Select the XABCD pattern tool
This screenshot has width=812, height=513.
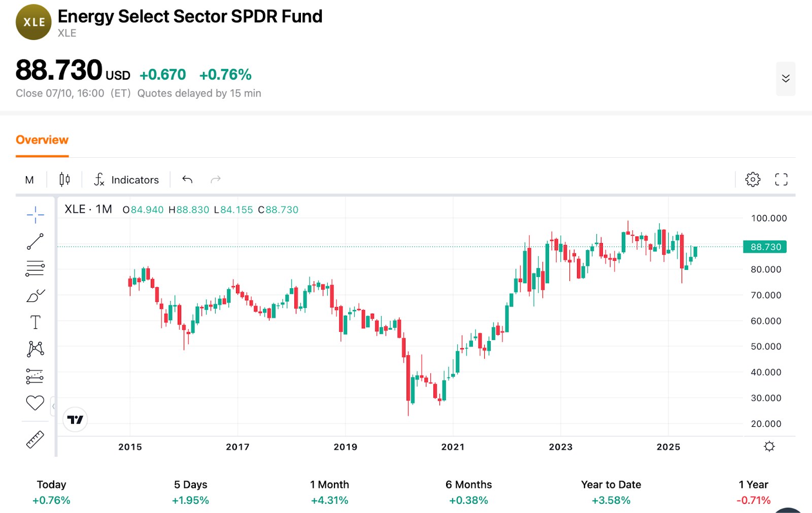35,349
